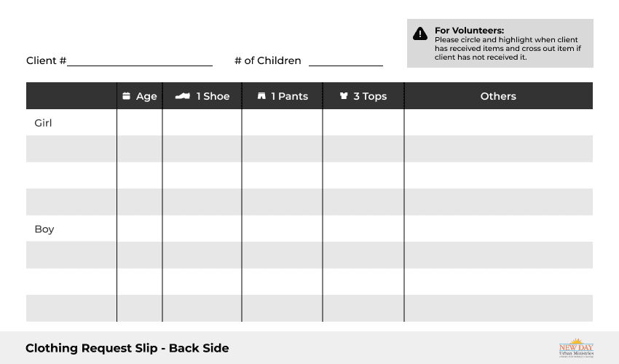The image size is (619, 364).
Task: Click the calendar icon beside Age
Action: pyautogui.click(x=126, y=96)
